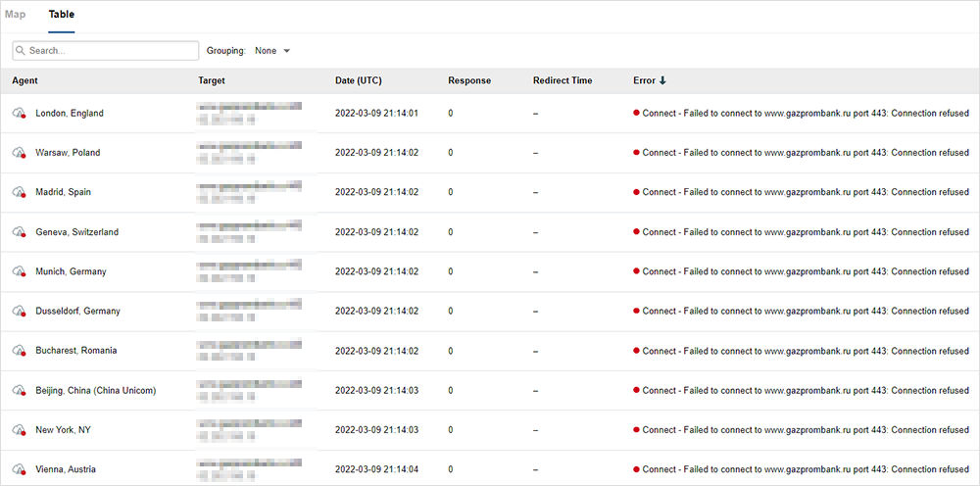Click the Beijing China Unicom agent icon
980x486 pixels.
[19, 391]
